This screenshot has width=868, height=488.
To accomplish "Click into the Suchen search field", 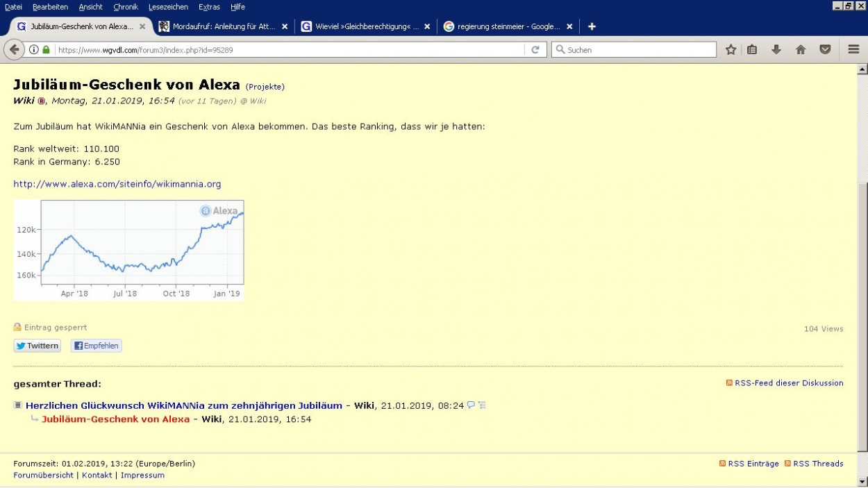I will pyautogui.click(x=639, y=50).
